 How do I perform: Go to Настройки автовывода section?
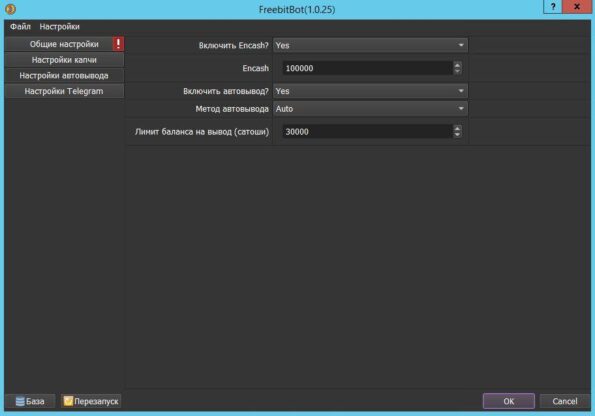[x=64, y=76]
